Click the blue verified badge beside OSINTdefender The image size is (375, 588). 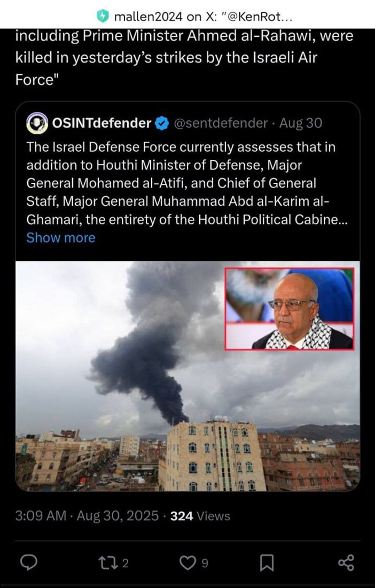click(x=162, y=123)
